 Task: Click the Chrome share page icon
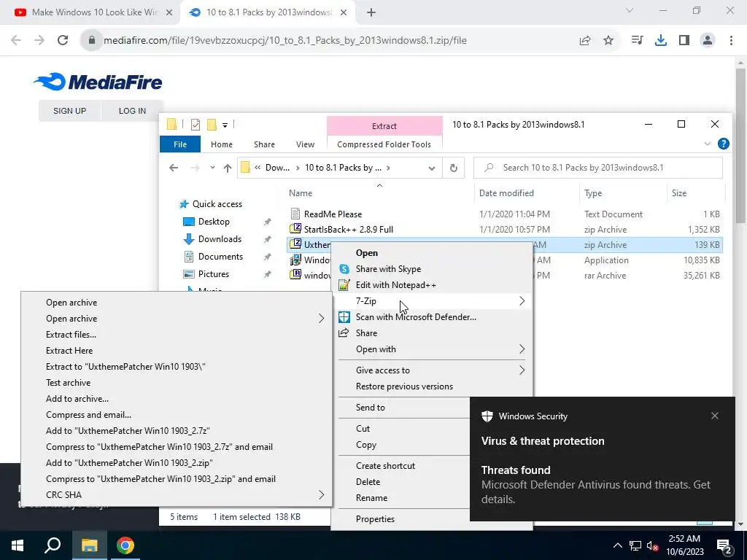(x=585, y=41)
